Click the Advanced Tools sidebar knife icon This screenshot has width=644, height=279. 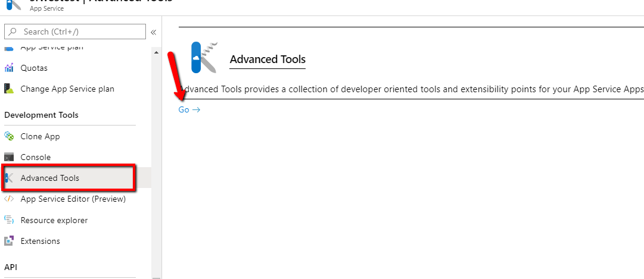tap(9, 178)
